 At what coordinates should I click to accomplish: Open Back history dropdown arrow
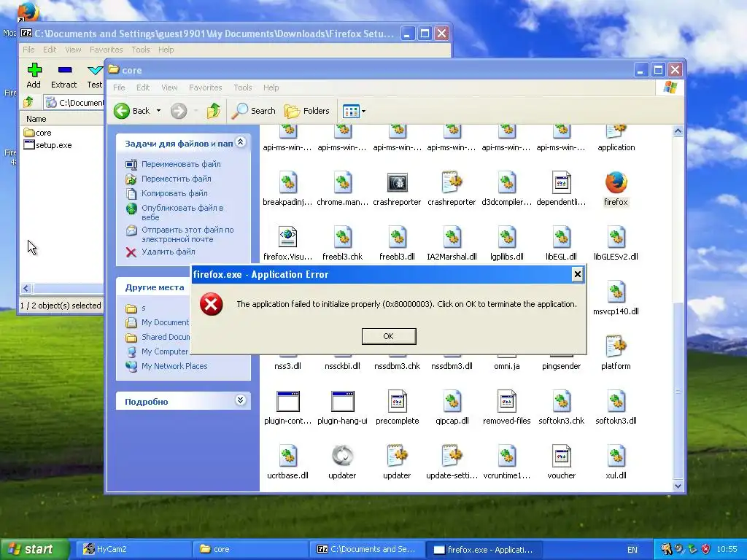[158, 111]
